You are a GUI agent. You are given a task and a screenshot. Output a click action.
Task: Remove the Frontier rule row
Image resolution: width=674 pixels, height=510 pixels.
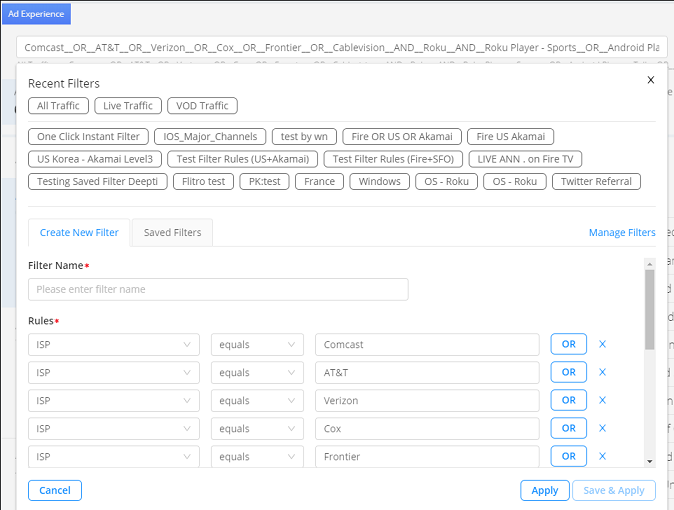[602, 456]
